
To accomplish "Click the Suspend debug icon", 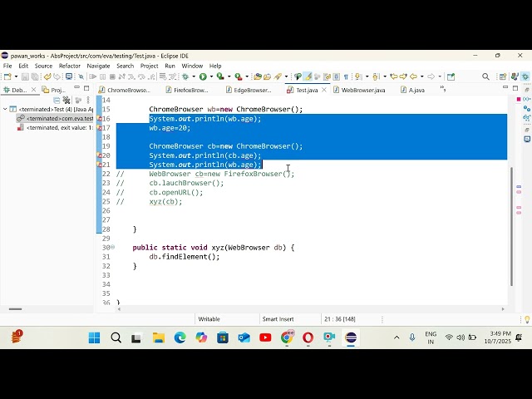I will (x=102, y=76).
